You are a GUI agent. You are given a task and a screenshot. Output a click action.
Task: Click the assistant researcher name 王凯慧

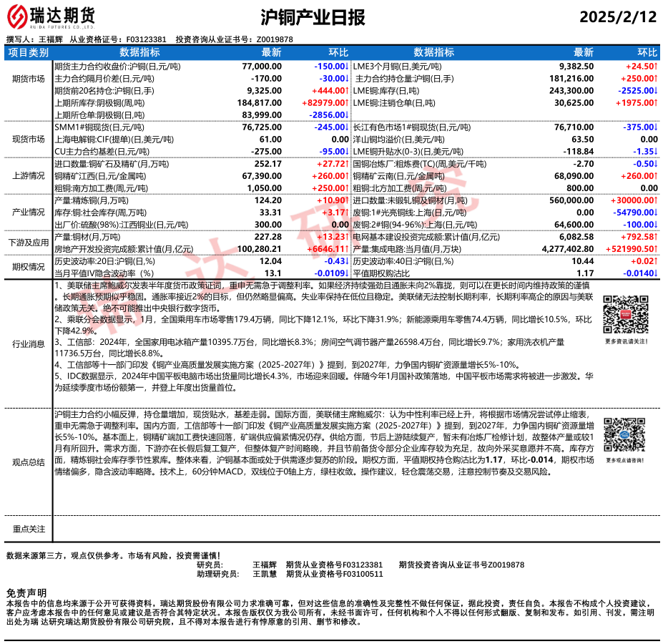265,574
